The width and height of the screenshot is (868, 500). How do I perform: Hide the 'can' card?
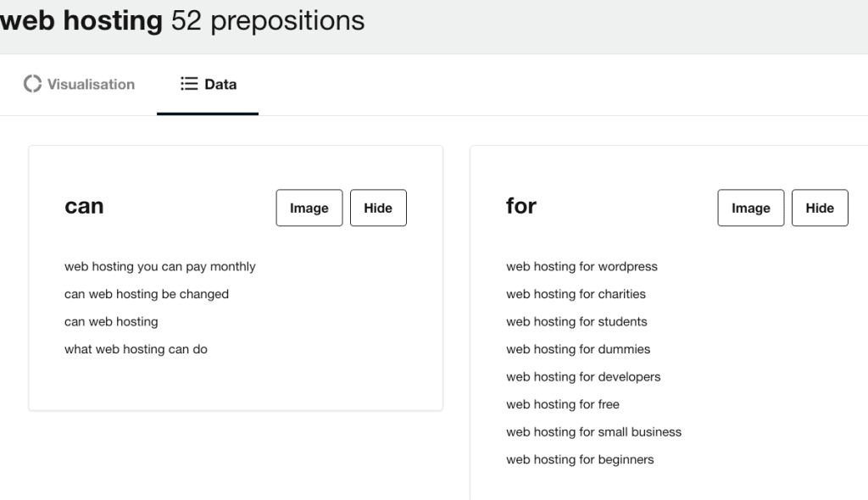coord(378,208)
